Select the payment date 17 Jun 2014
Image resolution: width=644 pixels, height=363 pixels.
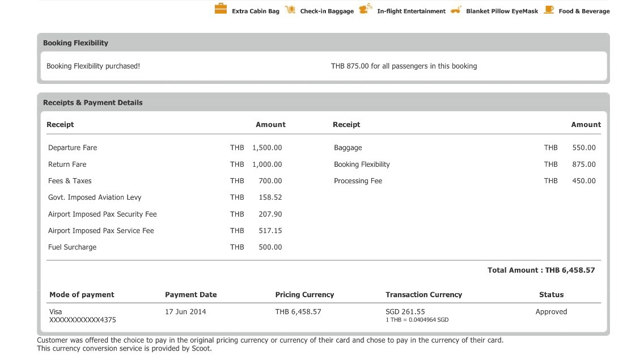(x=185, y=312)
